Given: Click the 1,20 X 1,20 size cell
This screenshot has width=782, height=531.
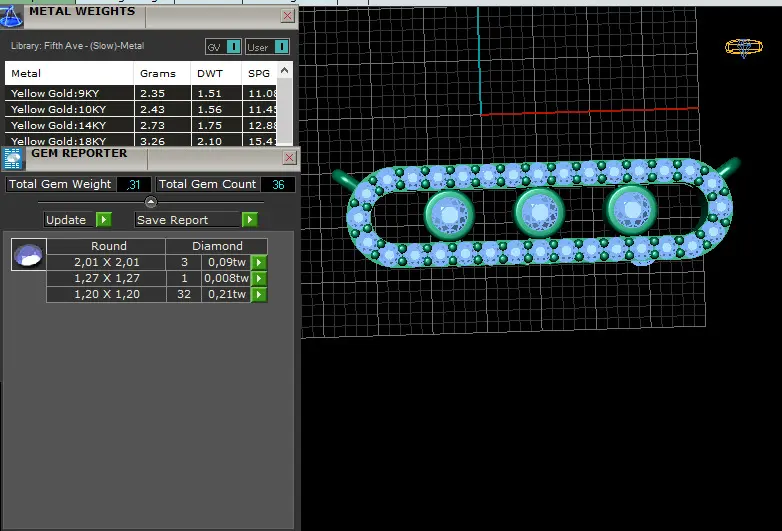Looking at the screenshot, I should coord(106,294).
